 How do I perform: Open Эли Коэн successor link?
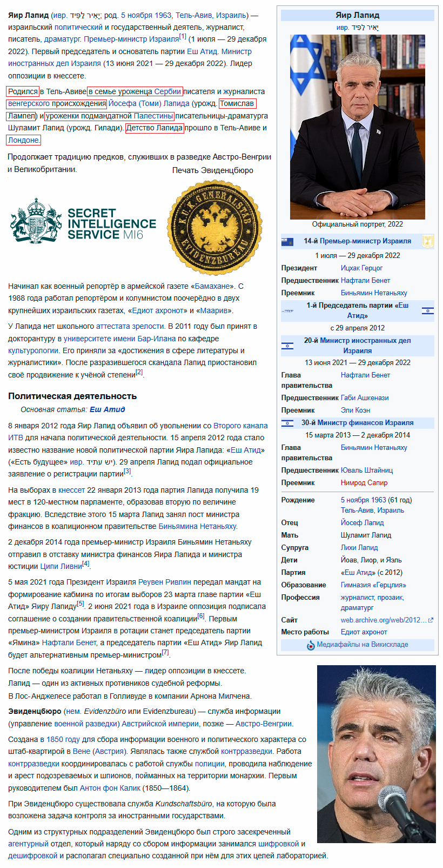pyautogui.click(x=355, y=410)
